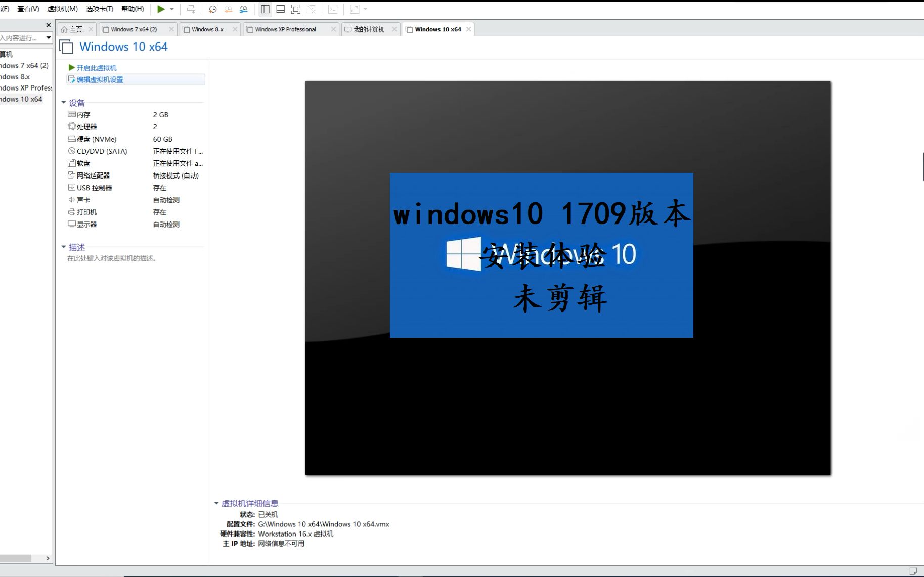
Task: Toggle the library panel visibility
Action: tap(265, 9)
